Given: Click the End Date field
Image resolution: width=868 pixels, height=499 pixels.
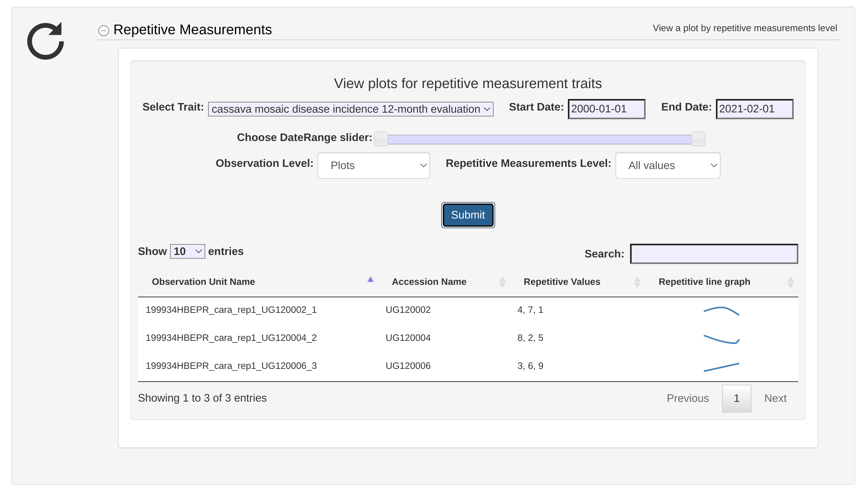Looking at the screenshot, I should click(754, 109).
